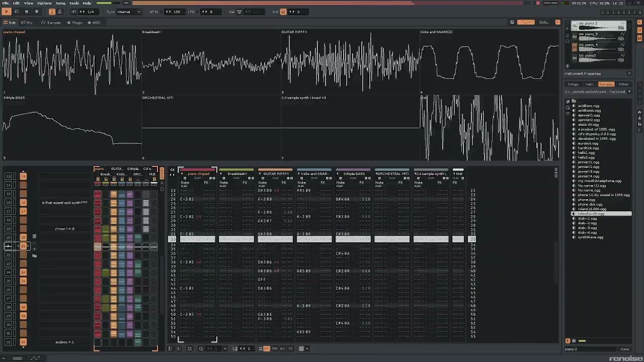Toggle the octave keyboard button beside Oct
This screenshot has width=644, height=362.
tap(283, 12)
